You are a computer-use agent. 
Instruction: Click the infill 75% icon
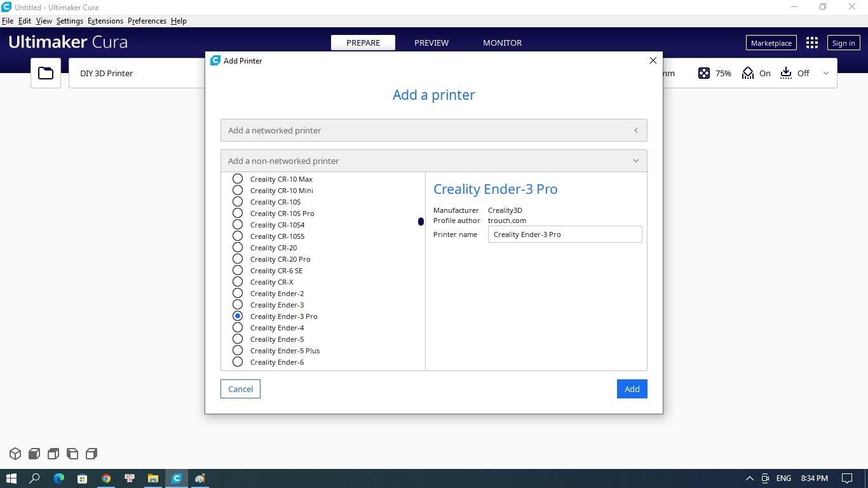coord(704,73)
